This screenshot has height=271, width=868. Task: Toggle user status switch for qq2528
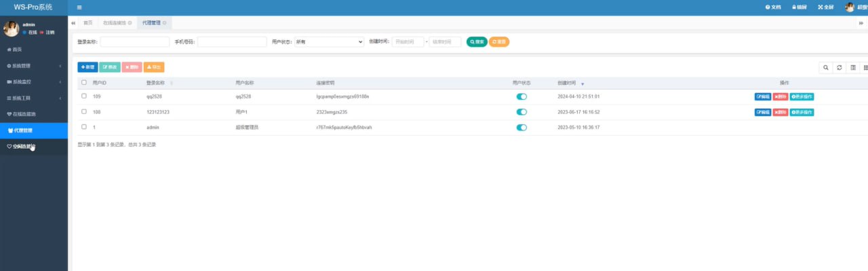(x=521, y=96)
